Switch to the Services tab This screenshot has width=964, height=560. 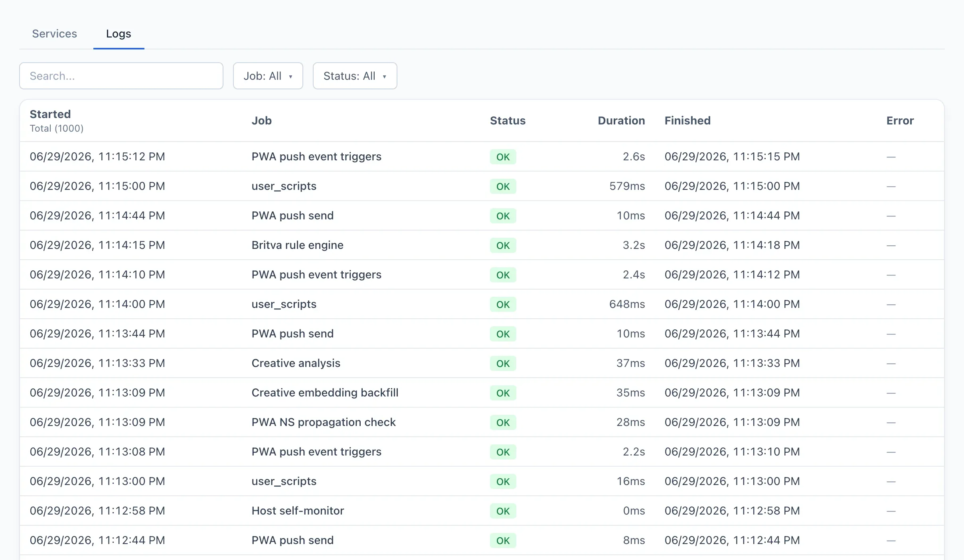click(54, 34)
